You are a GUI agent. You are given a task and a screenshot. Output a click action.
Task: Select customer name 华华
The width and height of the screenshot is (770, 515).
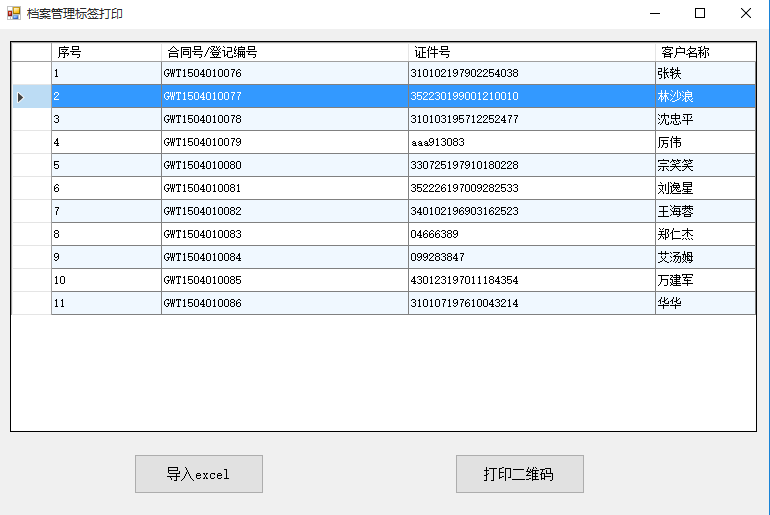tap(705, 304)
